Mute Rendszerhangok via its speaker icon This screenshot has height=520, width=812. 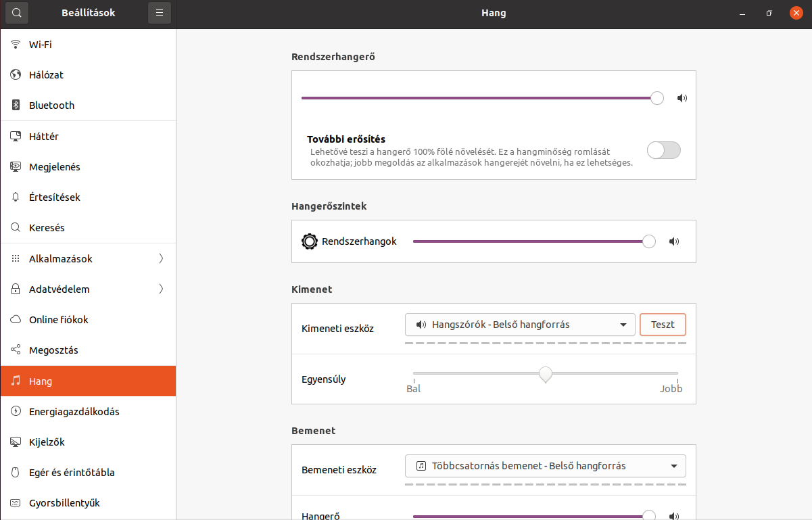tap(674, 241)
